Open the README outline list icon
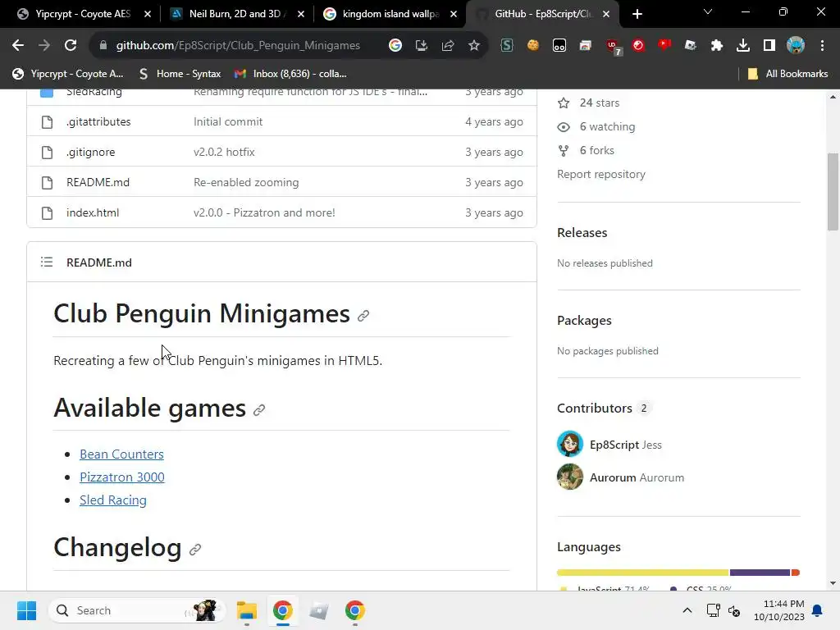840x630 pixels. 47,262
